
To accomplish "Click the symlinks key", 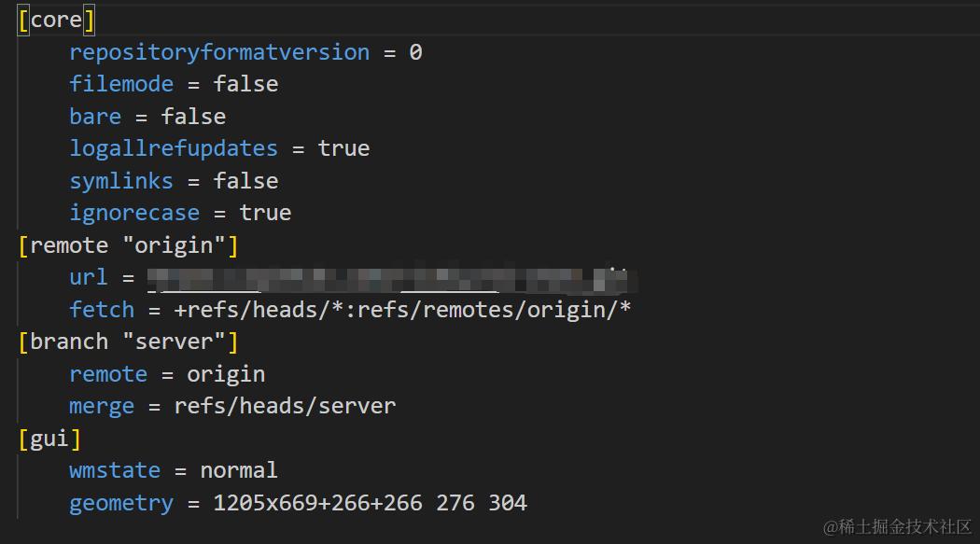I will (x=121, y=181).
